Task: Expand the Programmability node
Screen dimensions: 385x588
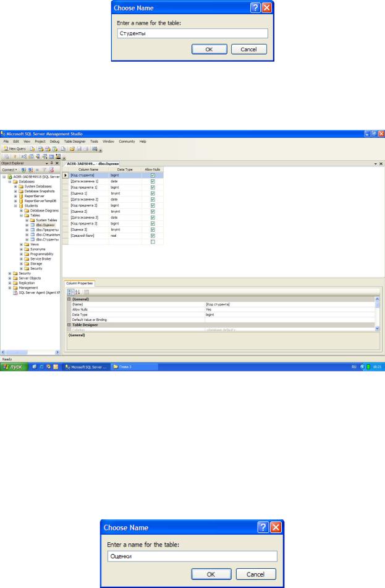Action: pos(21,254)
